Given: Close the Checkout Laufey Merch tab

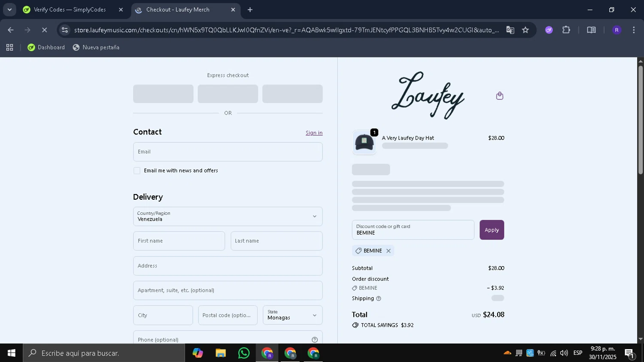Looking at the screenshot, I should coord(233,9).
